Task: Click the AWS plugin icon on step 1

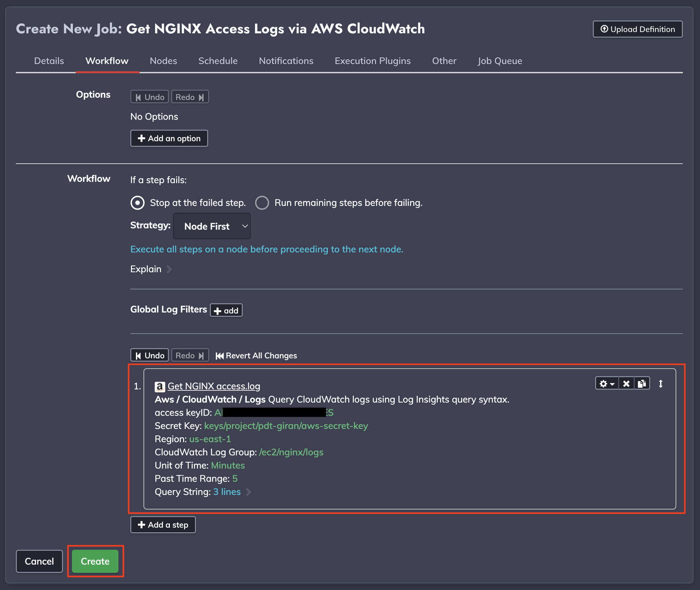Action: click(x=160, y=387)
